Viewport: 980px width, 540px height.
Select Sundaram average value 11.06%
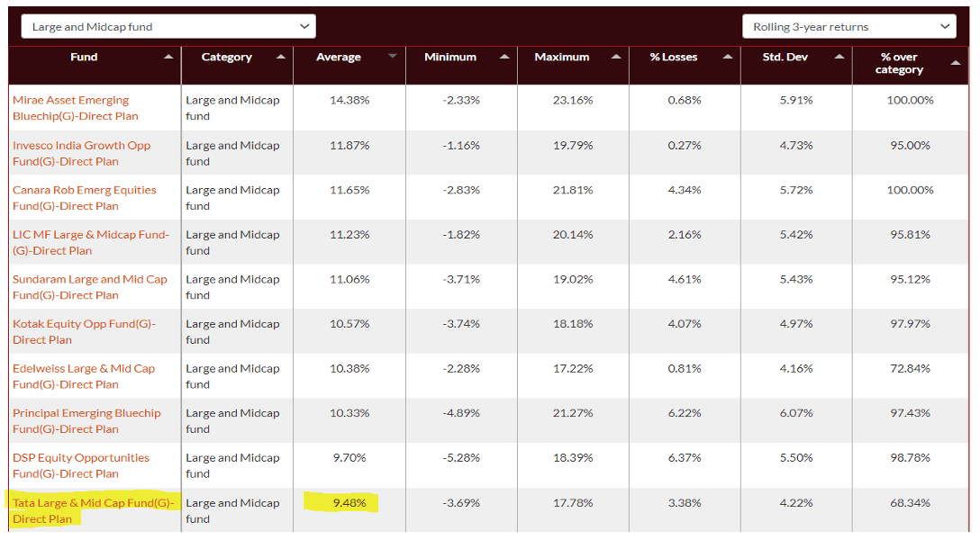(349, 279)
